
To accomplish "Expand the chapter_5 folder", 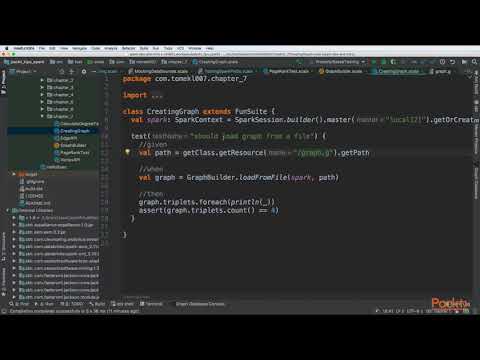I will 42,102.
